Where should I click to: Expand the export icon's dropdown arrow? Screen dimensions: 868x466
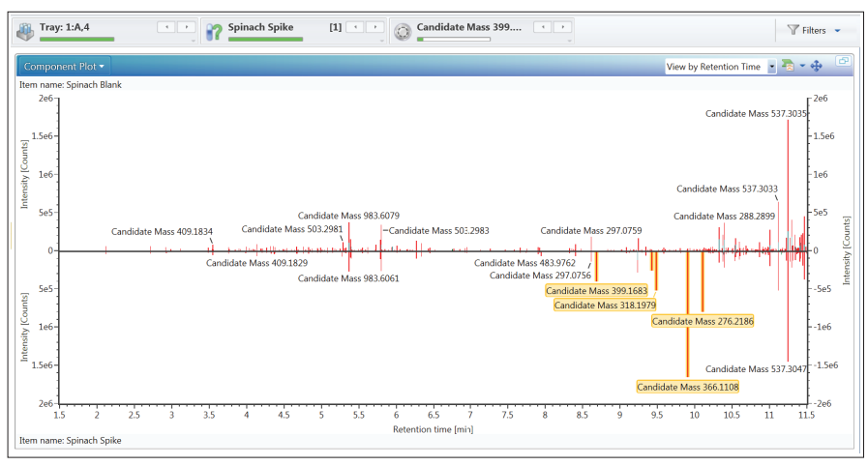(802, 66)
